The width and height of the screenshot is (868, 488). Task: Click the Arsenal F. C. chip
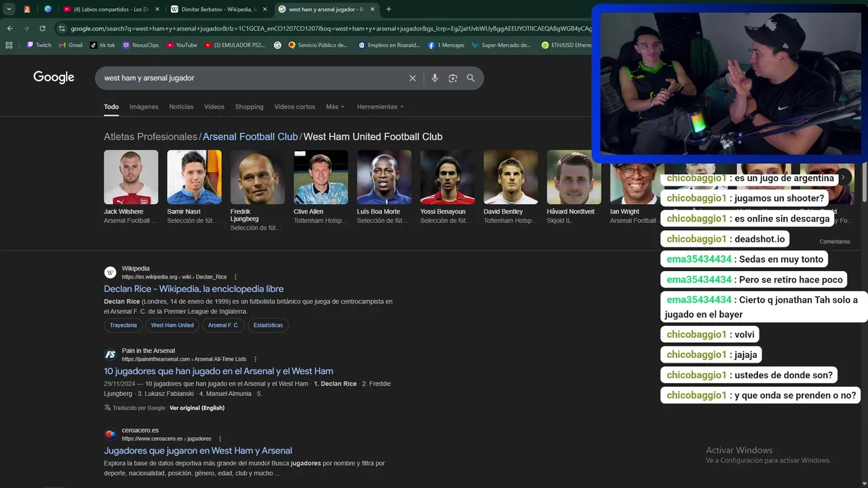point(223,325)
